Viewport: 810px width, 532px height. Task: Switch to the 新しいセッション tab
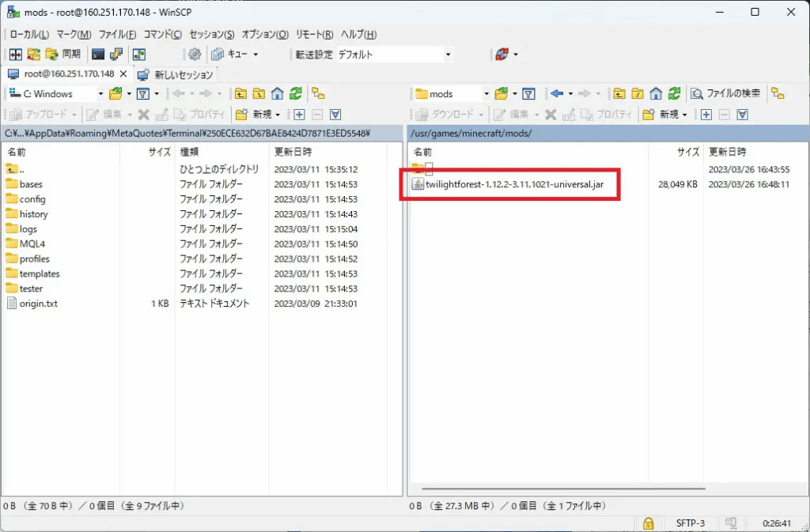(176, 74)
